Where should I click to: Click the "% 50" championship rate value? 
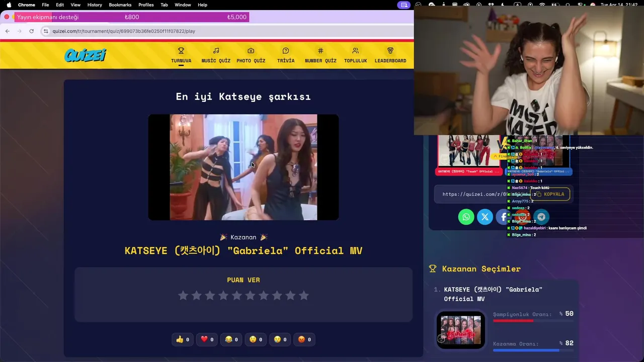point(567,314)
